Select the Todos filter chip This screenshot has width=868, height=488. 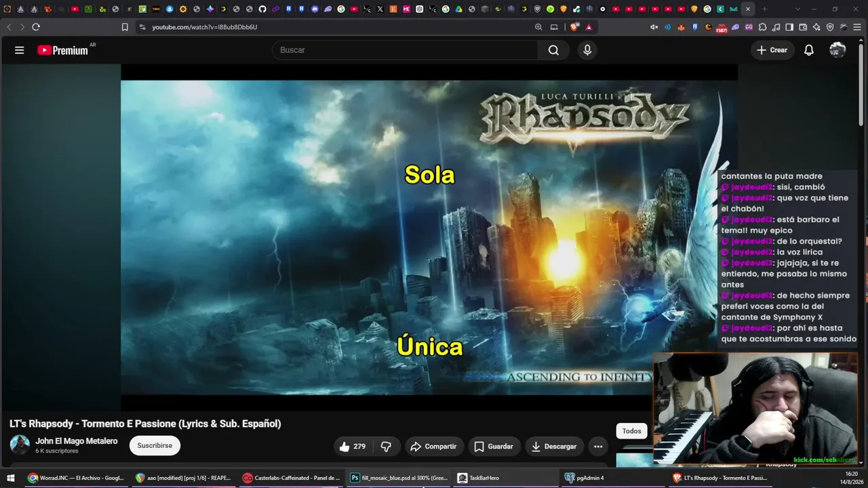[631, 431]
